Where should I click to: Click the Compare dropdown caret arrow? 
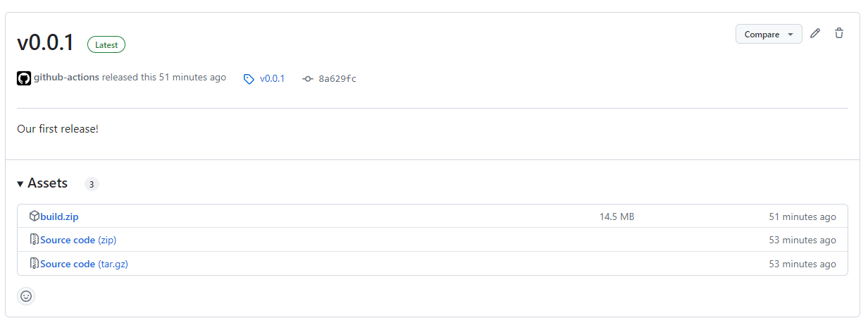click(790, 35)
